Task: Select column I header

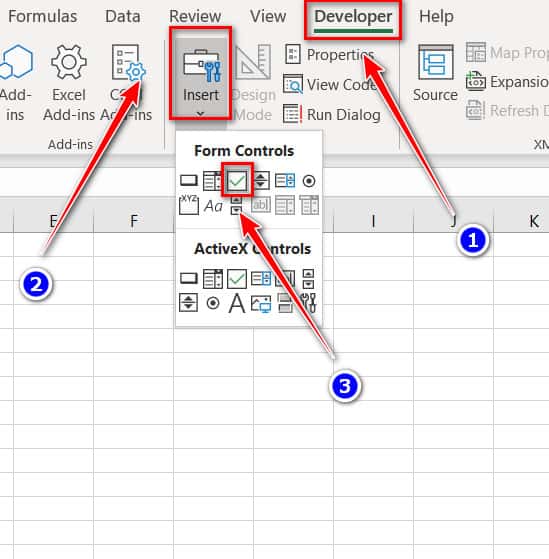Action: (x=373, y=221)
